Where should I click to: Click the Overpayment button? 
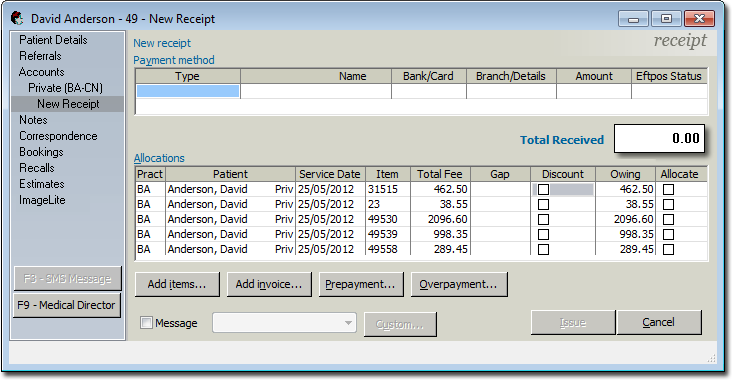click(x=458, y=284)
